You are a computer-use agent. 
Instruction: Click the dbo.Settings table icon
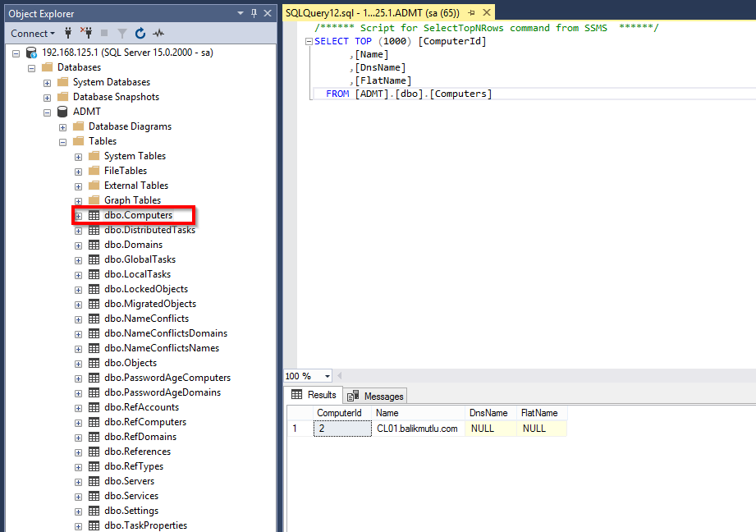[94, 511]
